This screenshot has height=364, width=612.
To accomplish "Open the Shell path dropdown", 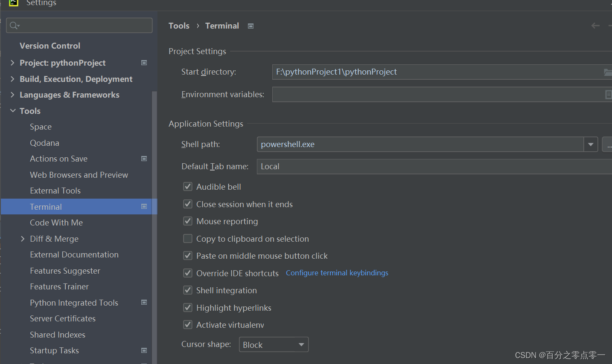I will pos(591,144).
